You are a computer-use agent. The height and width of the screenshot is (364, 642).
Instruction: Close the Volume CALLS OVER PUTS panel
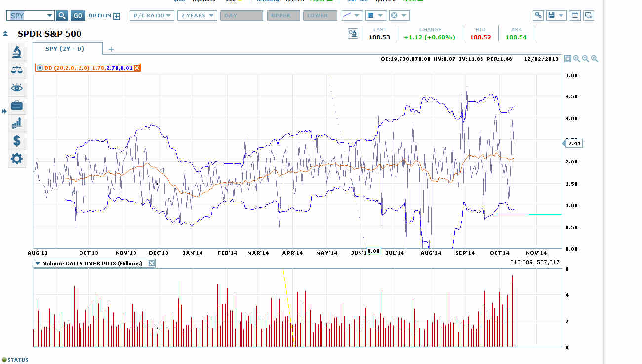pos(152,263)
